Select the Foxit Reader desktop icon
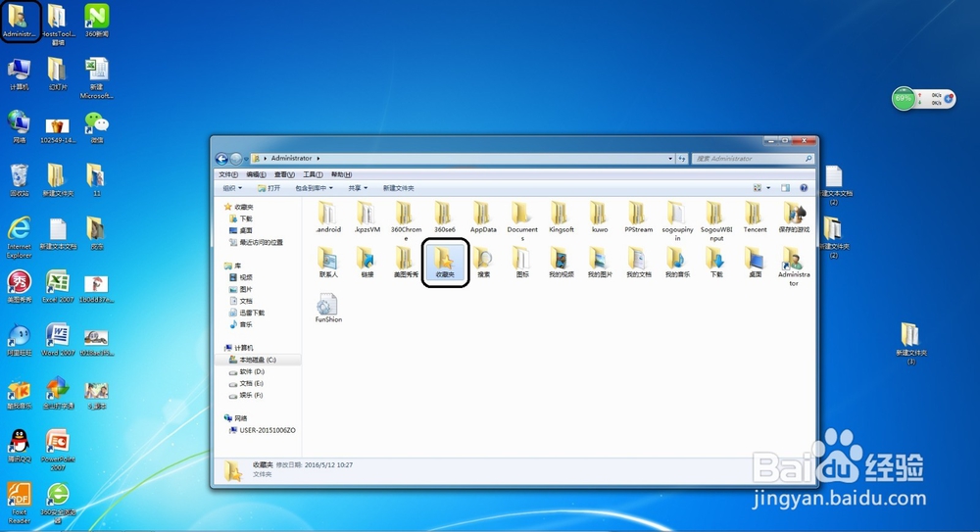 point(20,504)
